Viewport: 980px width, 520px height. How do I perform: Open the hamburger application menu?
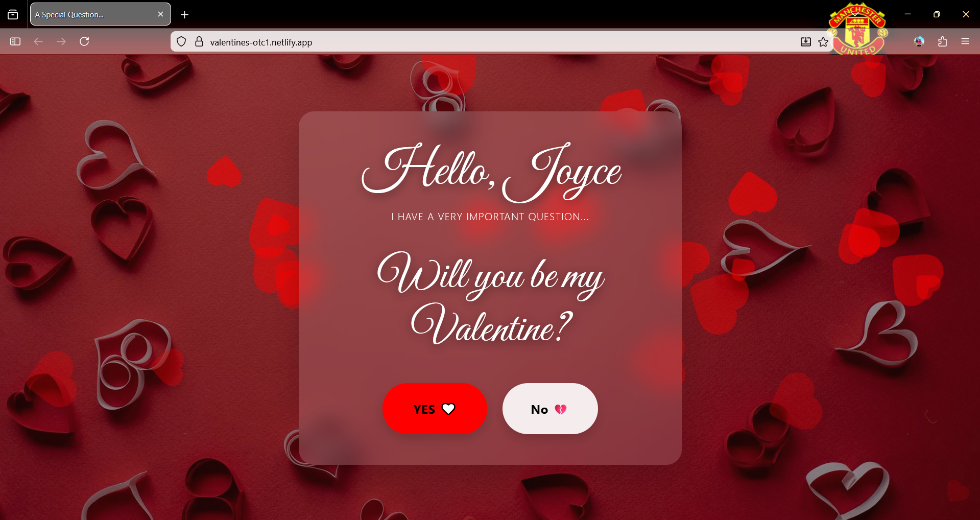click(x=966, y=41)
